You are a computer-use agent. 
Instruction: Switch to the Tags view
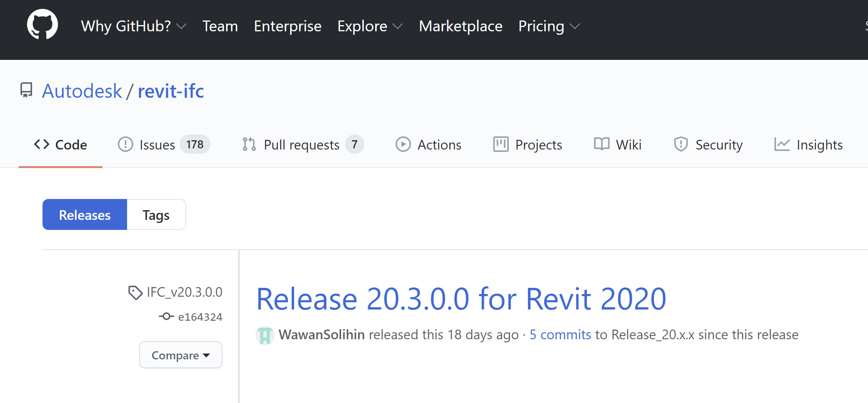pos(156,214)
